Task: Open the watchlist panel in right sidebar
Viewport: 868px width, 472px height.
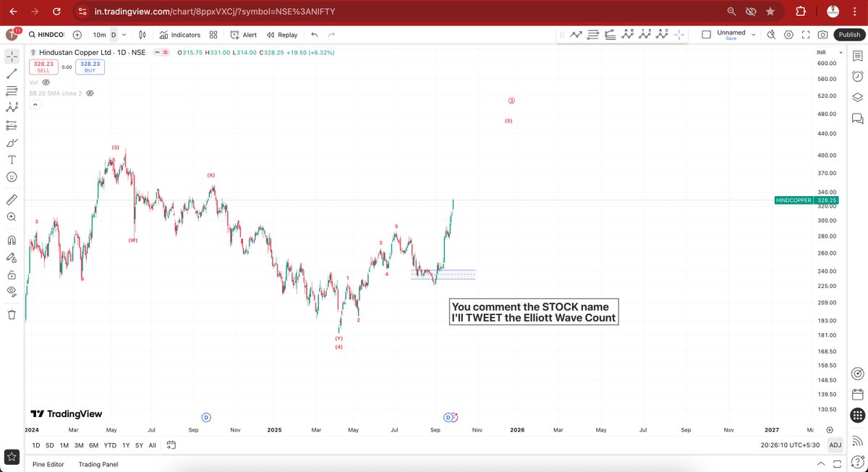Action: coord(857,56)
